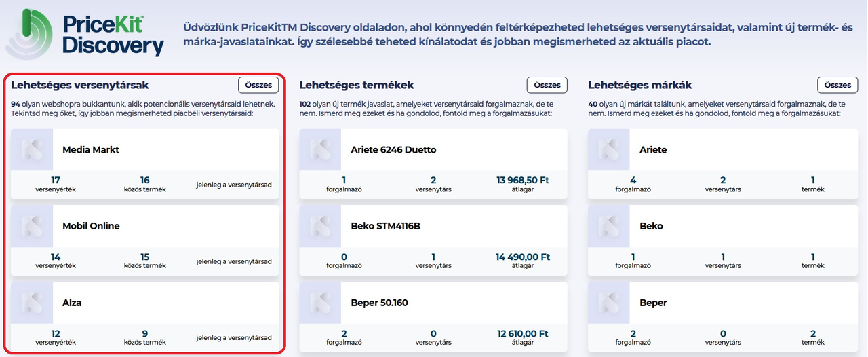Open the Beper 50.160 product card
868x357 pixels.
434,316
